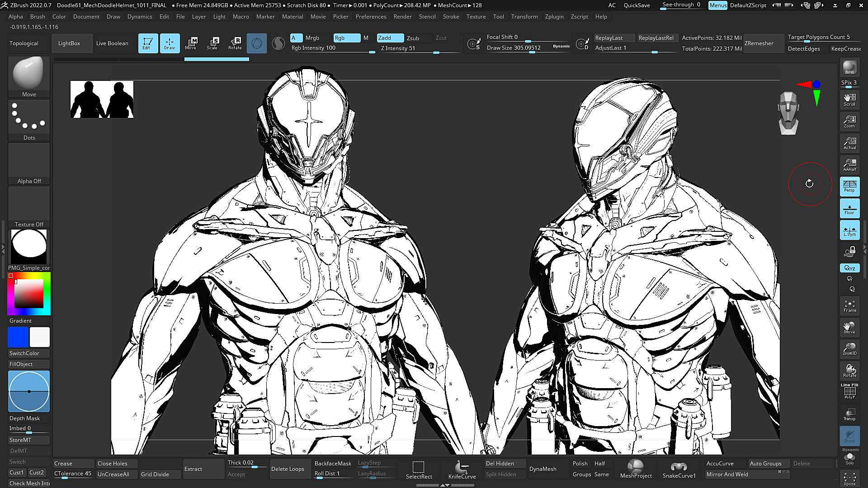Viewport: 868px width, 488px height.
Task: Open the Zplugin menu
Action: click(554, 17)
